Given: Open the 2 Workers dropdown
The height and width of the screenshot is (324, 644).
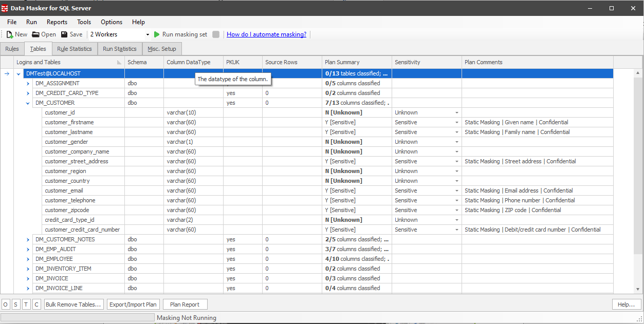Looking at the screenshot, I should (x=148, y=35).
